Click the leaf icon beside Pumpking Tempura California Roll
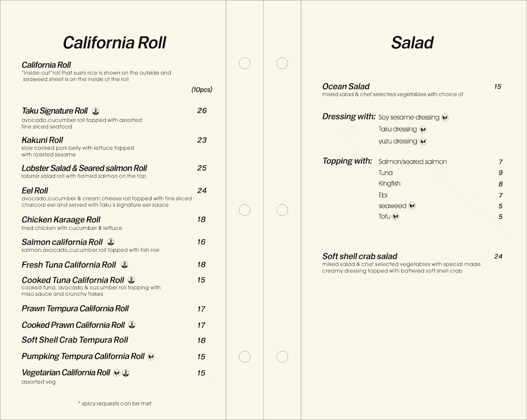This screenshot has height=420, width=527. pos(151,356)
